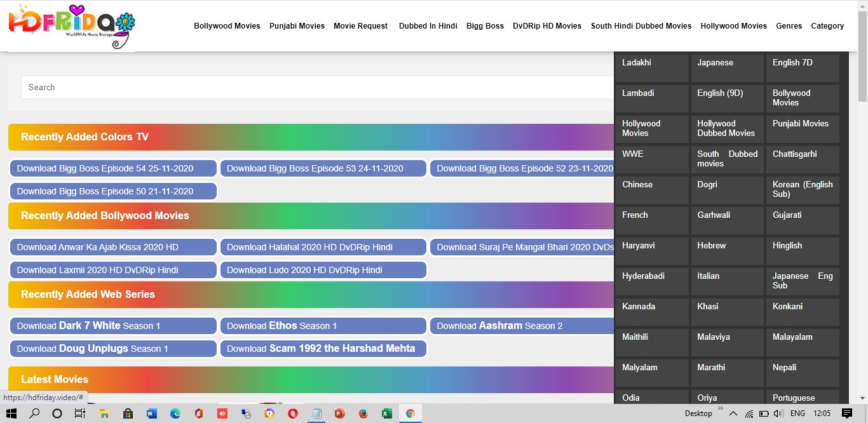Open Dubbed In Hindi nav item
The image size is (868, 423).
[x=428, y=26]
